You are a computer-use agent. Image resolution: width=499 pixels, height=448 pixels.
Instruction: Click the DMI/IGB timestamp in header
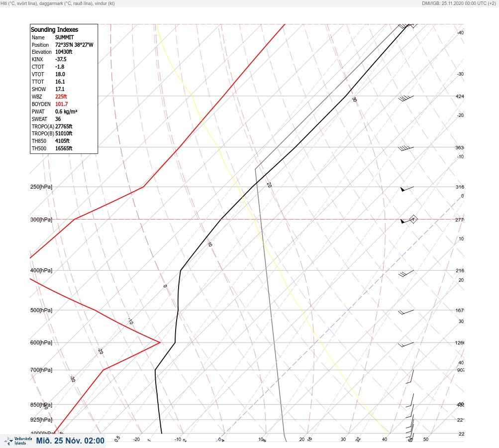[459, 3]
